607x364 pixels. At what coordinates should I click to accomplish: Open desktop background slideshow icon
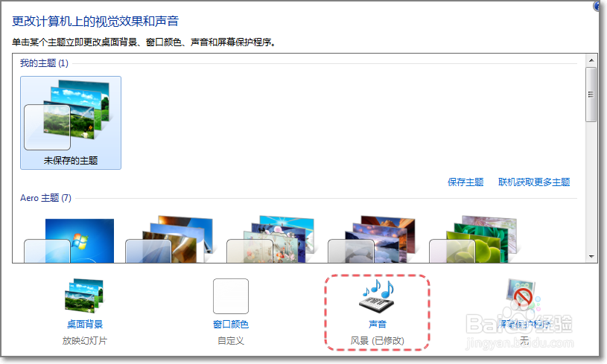[x=84, y=296]
